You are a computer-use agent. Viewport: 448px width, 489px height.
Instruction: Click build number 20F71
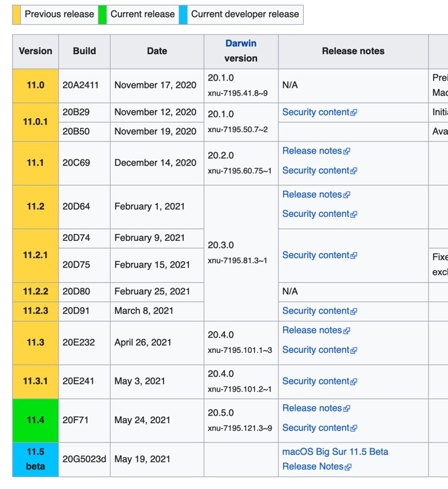coord(75,420)
